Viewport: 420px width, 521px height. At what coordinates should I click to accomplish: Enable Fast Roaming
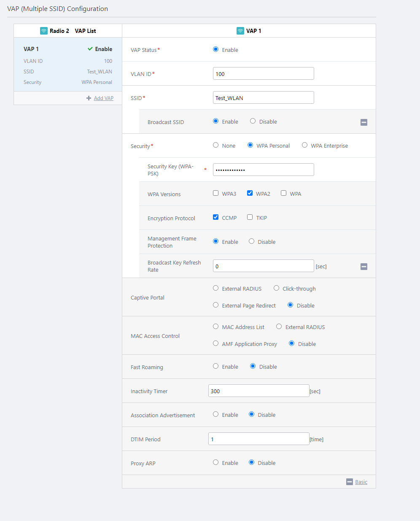coord(216,366)
